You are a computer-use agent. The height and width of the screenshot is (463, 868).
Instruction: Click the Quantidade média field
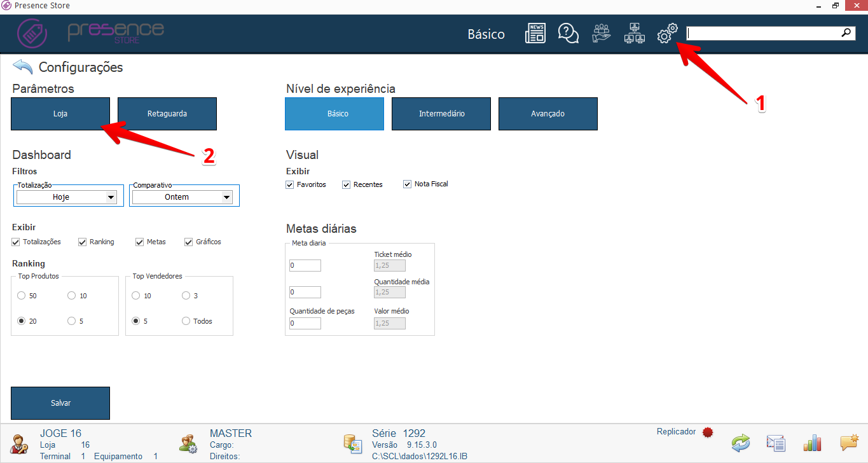tap(390, 292)
